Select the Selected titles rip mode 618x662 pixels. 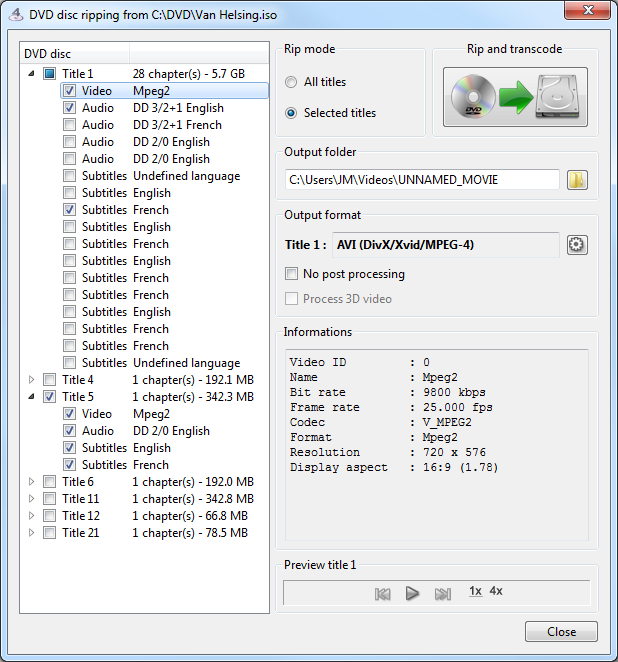coord(291,113)
